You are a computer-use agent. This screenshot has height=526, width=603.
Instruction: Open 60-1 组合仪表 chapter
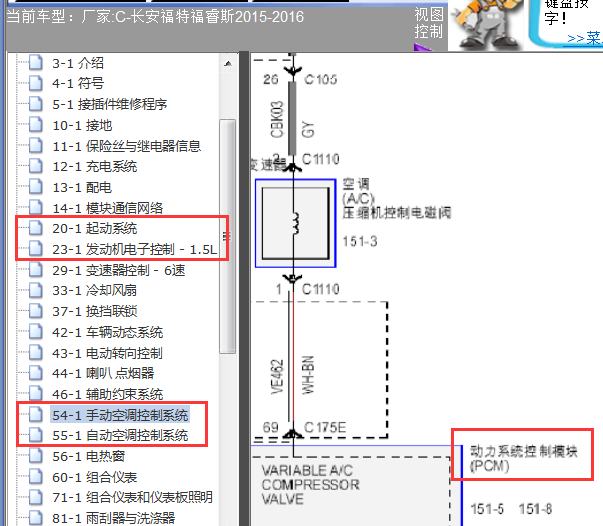point(95,477)
